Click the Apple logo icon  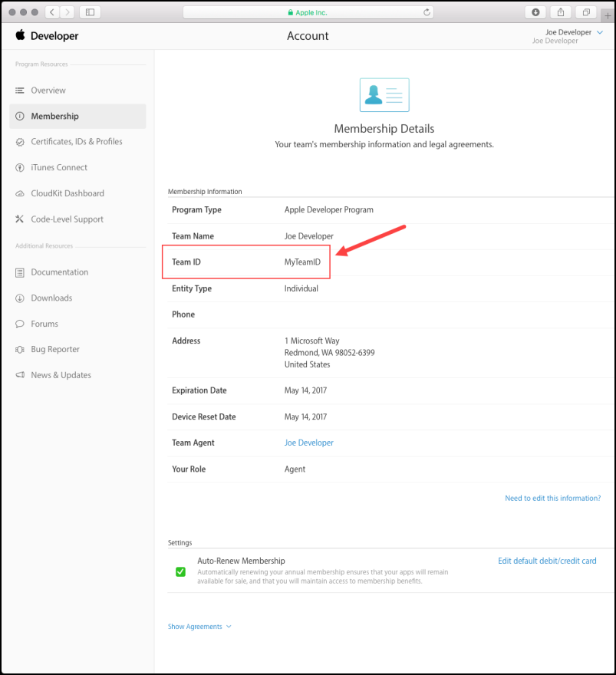(20, 35)
